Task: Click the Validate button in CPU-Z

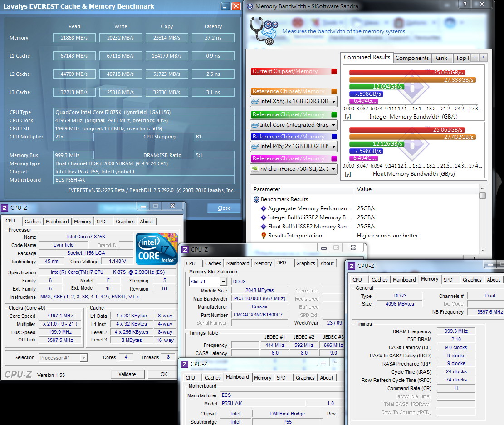Action: tap(127, 374)
